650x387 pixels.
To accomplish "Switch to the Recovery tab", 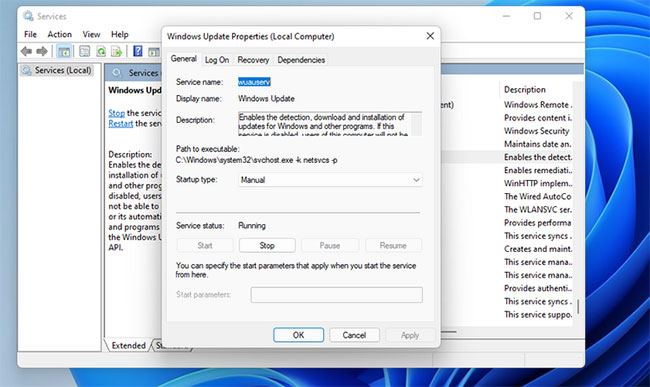I will coord(253,60).
